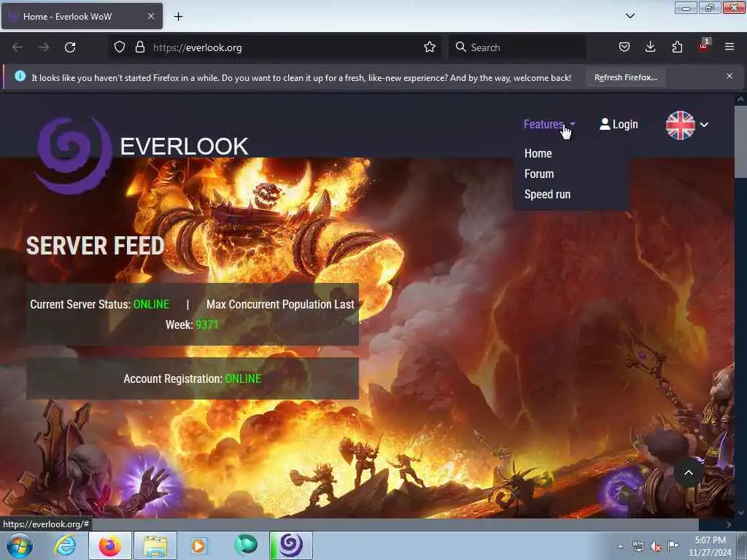Click the scrollbar down arrow
747x560 pixels.
[x=740, y=513]
